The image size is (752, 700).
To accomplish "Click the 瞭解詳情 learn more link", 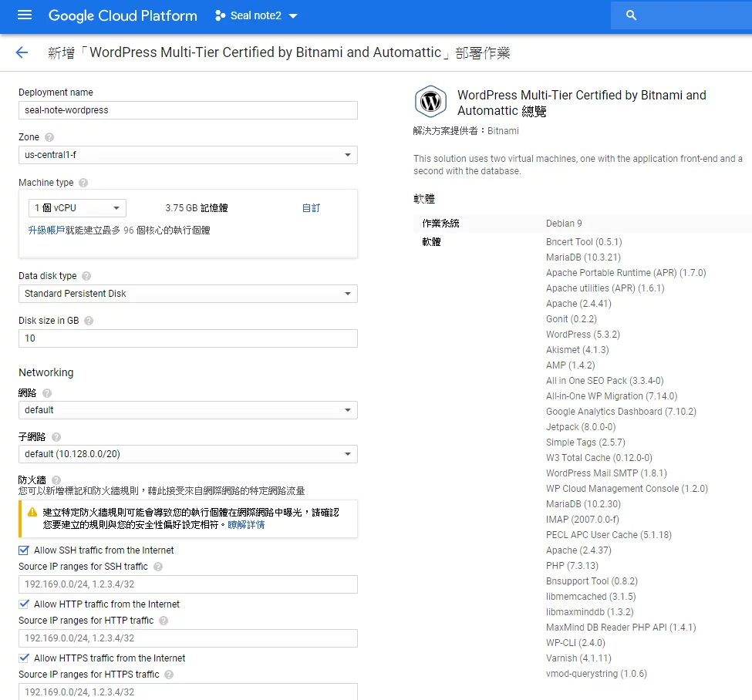I will coord(246,525).
